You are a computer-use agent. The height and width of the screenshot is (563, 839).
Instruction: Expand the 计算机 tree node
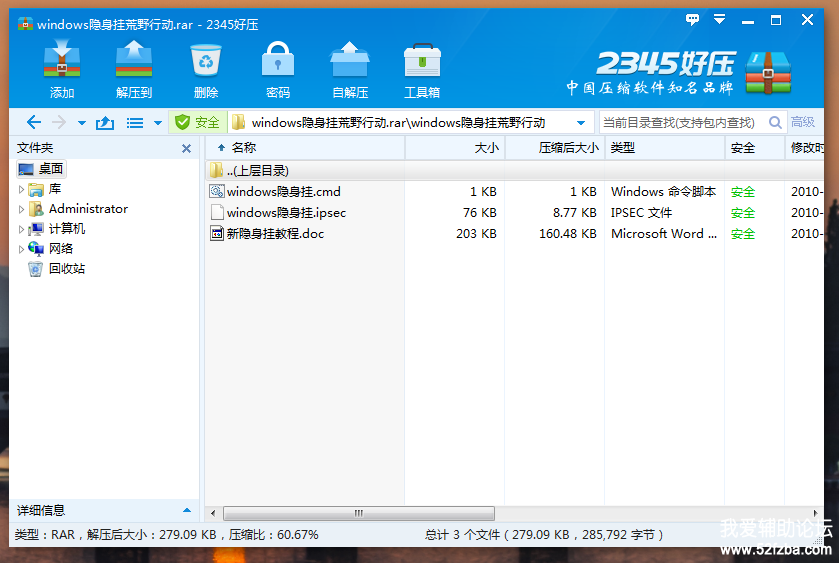click(x=22, y=229)
